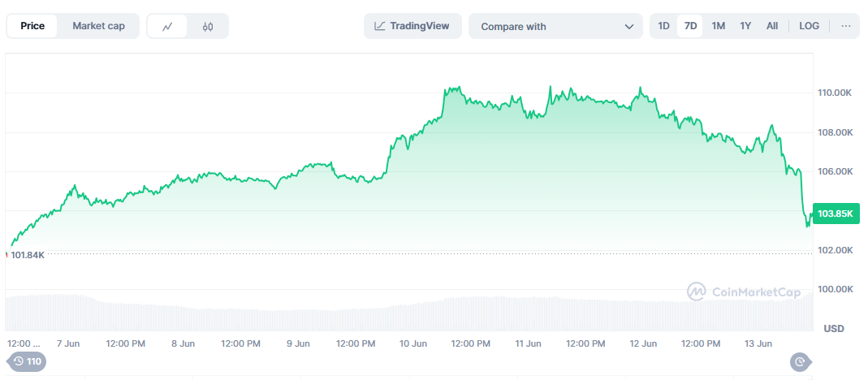868x380 pixels.
Task: Click the 12 Jun date label
Action: tap(643, 343)
